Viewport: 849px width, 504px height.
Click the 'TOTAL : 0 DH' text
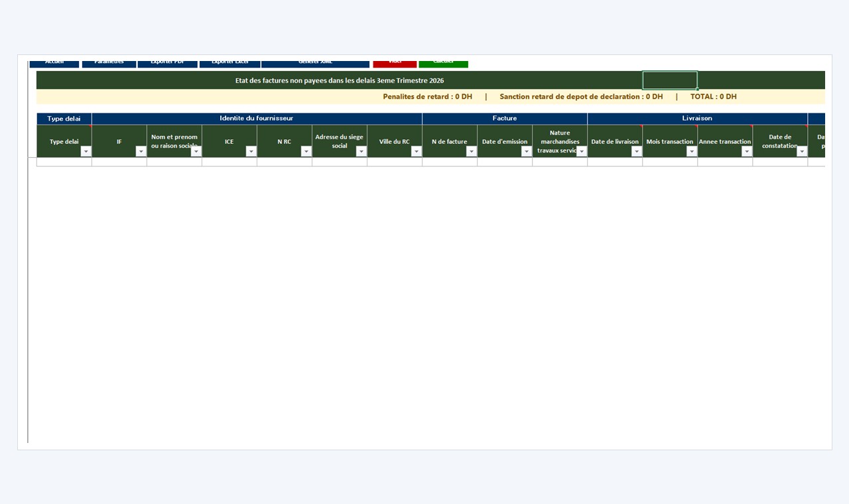(714, 97)
